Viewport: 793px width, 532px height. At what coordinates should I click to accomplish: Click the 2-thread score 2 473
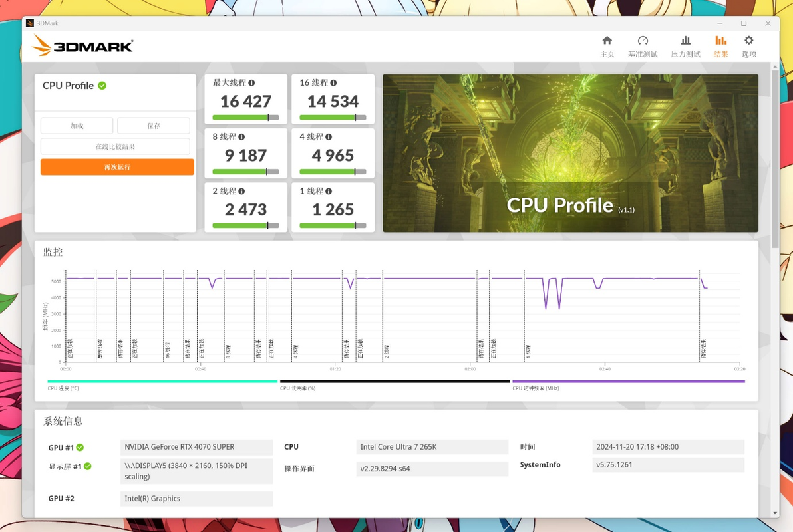(245, 210)
